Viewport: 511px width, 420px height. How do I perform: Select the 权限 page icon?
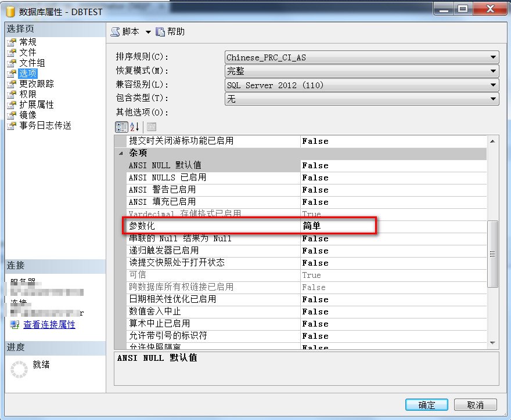(12, 94)
